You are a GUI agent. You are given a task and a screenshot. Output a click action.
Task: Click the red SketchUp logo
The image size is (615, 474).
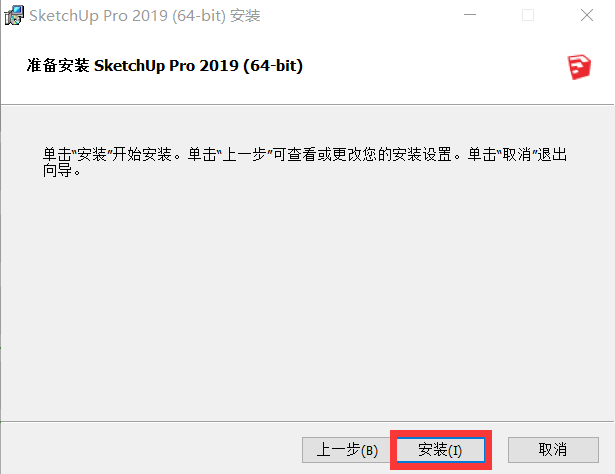click(579, 67)
